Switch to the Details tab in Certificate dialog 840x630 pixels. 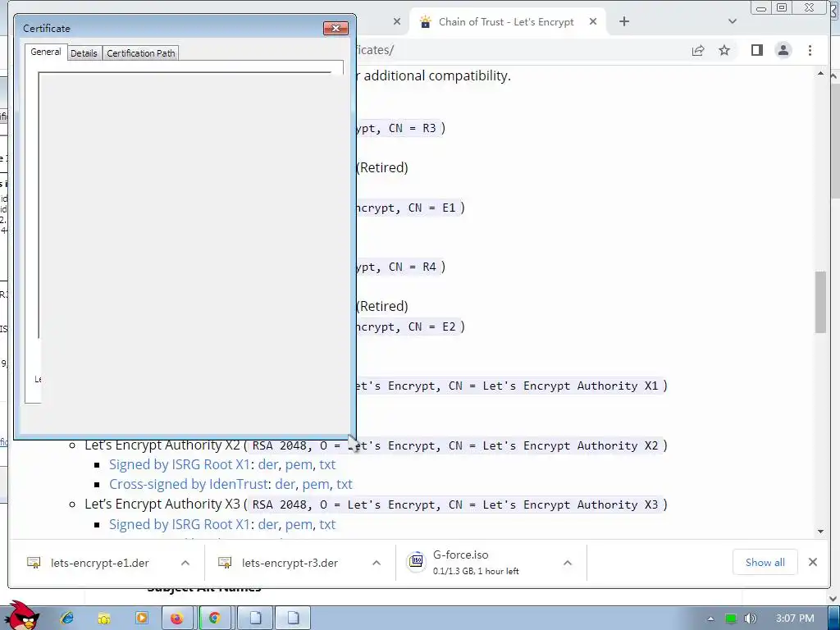(x=84, y=53)
